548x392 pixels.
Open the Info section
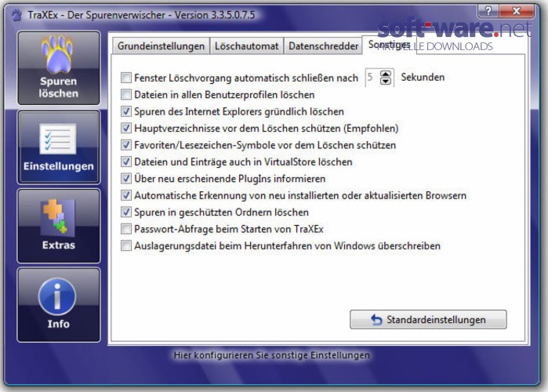coord(59,305)
